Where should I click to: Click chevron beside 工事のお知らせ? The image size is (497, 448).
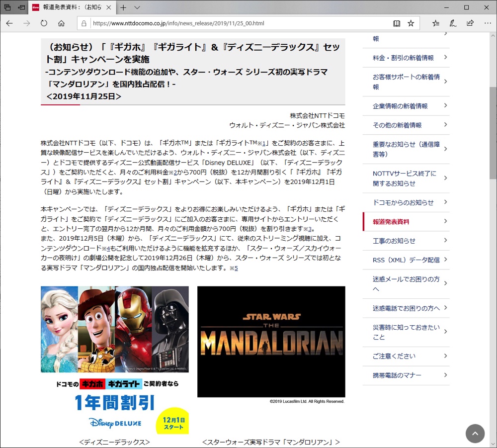pos(445,240)
